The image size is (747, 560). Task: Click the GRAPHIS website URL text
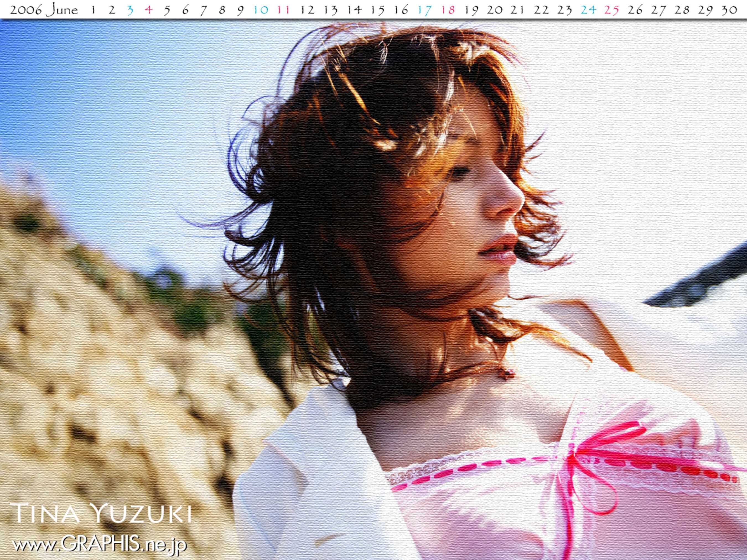click(x=99, y=544)
